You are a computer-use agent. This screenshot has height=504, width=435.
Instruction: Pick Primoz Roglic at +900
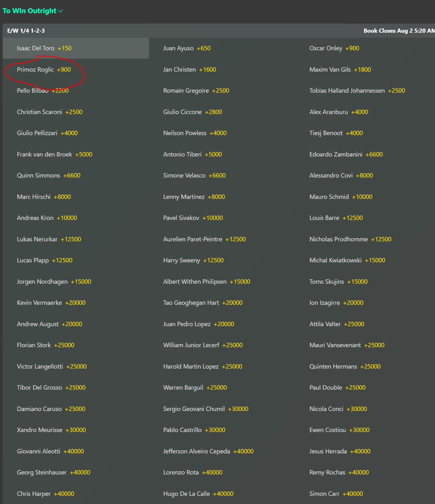[x=44, y=69]
